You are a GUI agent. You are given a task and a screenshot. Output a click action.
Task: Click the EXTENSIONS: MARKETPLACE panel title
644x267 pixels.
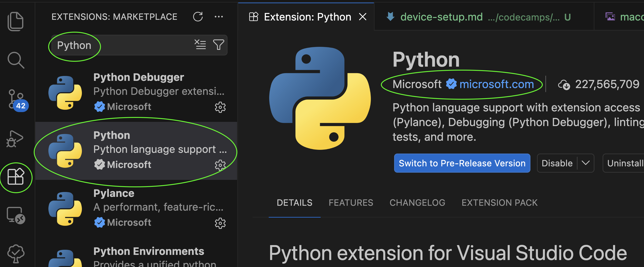(114, 17)
